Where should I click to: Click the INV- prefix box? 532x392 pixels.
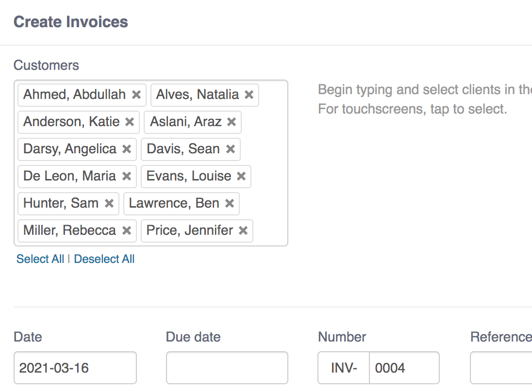click(x=344, y=368)
